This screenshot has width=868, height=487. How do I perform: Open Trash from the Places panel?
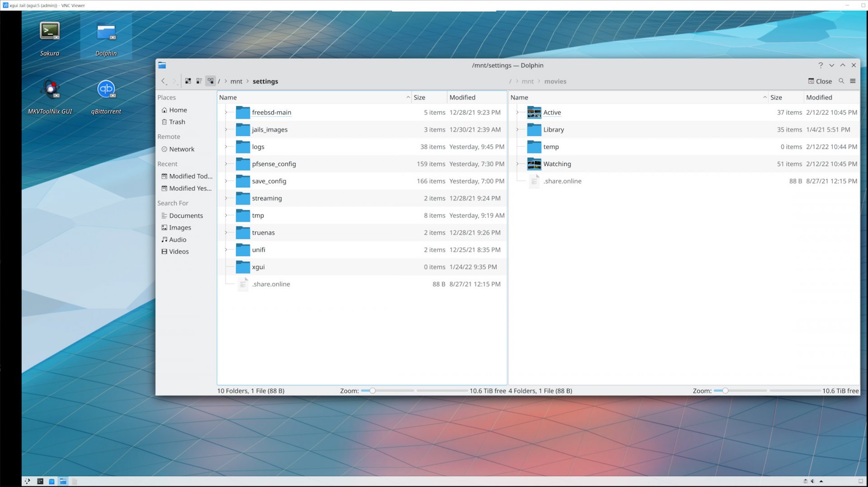[176, 122]
